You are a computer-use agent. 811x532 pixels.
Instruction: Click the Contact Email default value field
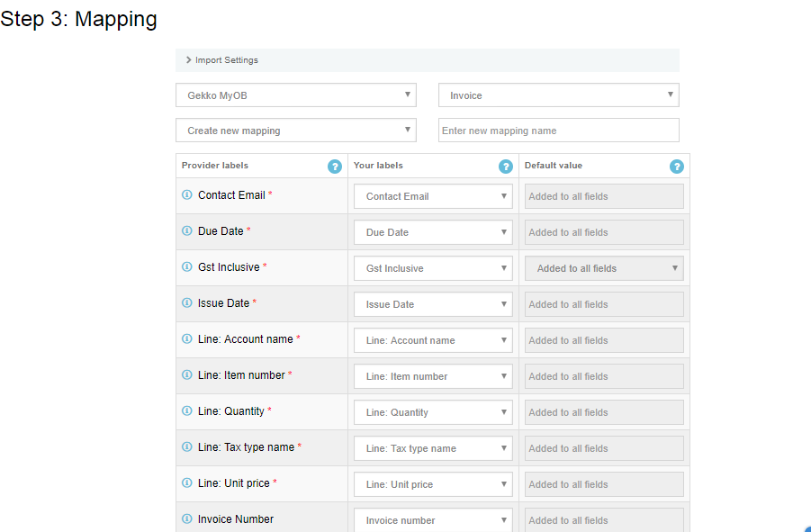[x=604, y=196]
